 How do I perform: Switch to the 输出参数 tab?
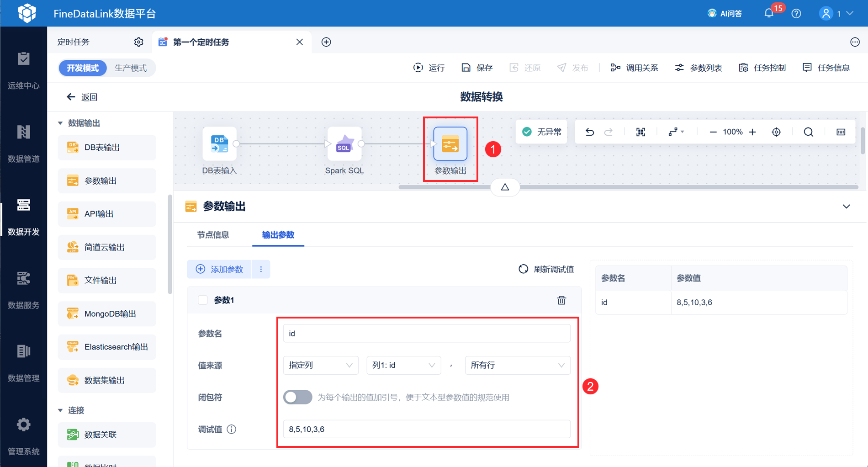(278, 235)
